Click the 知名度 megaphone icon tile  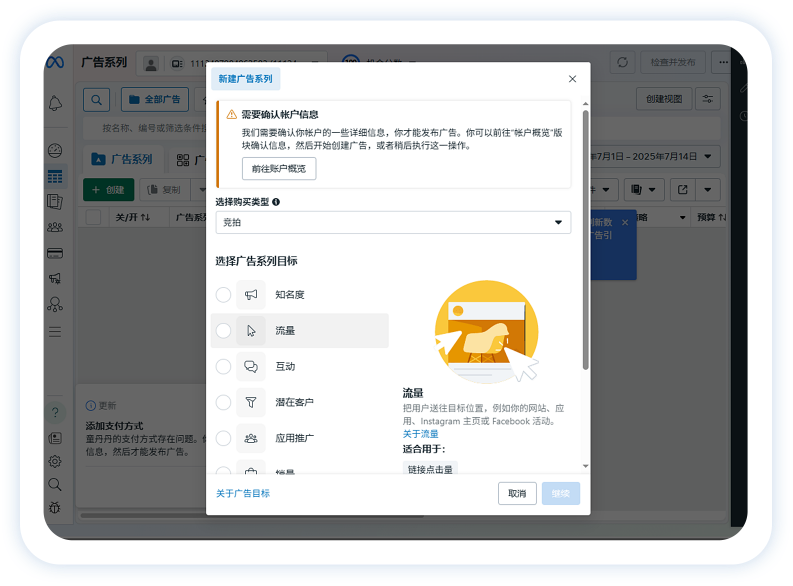coord(251,295)
